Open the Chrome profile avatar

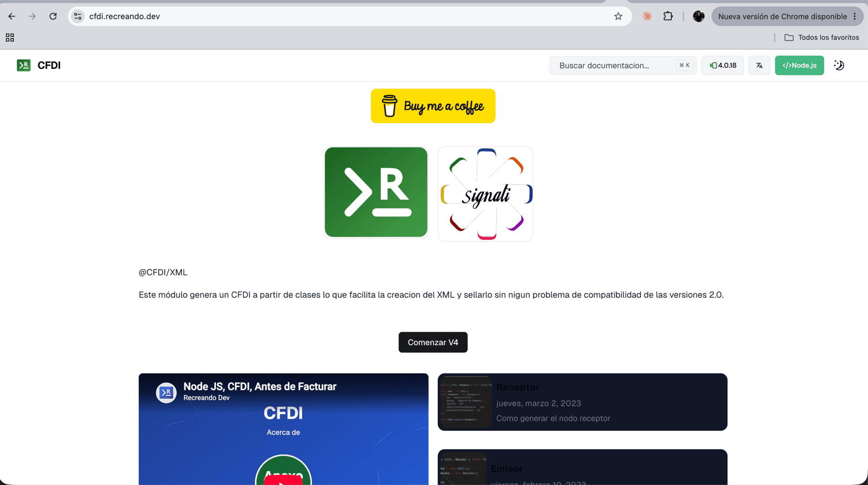[x=699, y=16]
